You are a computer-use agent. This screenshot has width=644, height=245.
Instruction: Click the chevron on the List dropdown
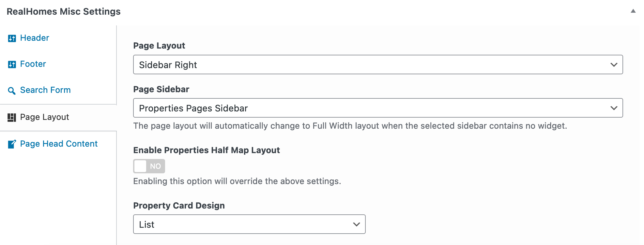click(357, 224)
